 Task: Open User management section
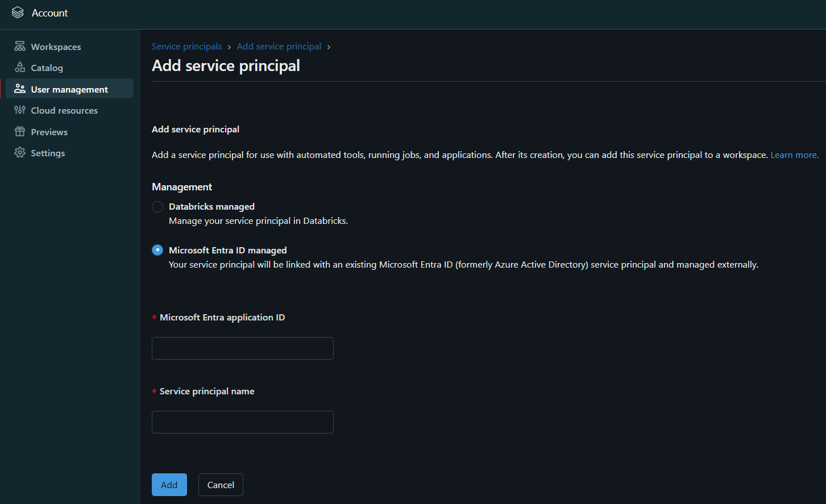point(69,89)
